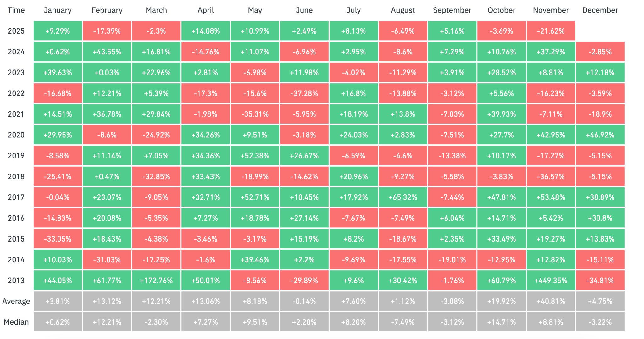Screen dimensions: 644x339
Task: Click the Median row label
Action: click(x=16, y=322)
